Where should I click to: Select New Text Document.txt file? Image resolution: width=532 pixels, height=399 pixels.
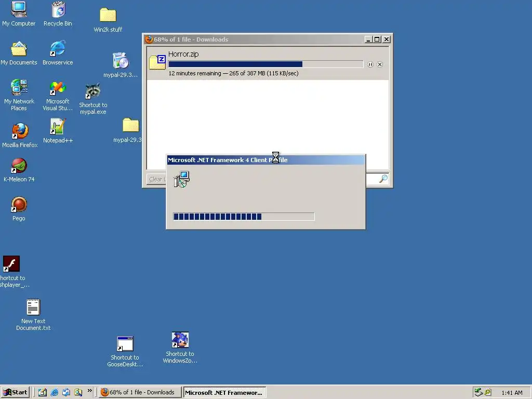(33, 314)
